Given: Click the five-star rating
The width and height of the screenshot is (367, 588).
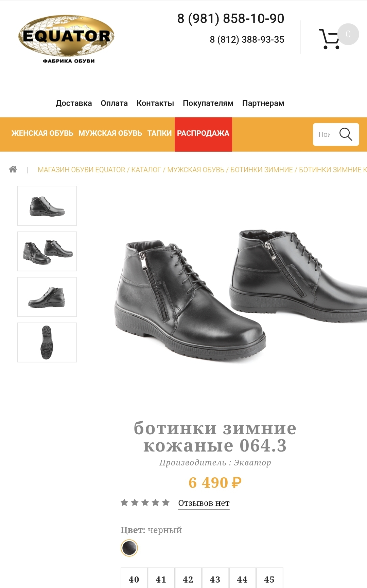Looking at the screenshot, I should coord(145,502).
